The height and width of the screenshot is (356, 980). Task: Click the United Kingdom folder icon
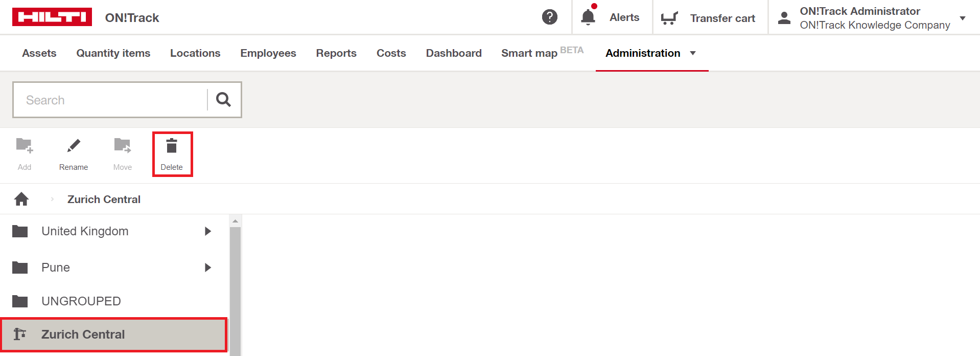coord(20,231)
